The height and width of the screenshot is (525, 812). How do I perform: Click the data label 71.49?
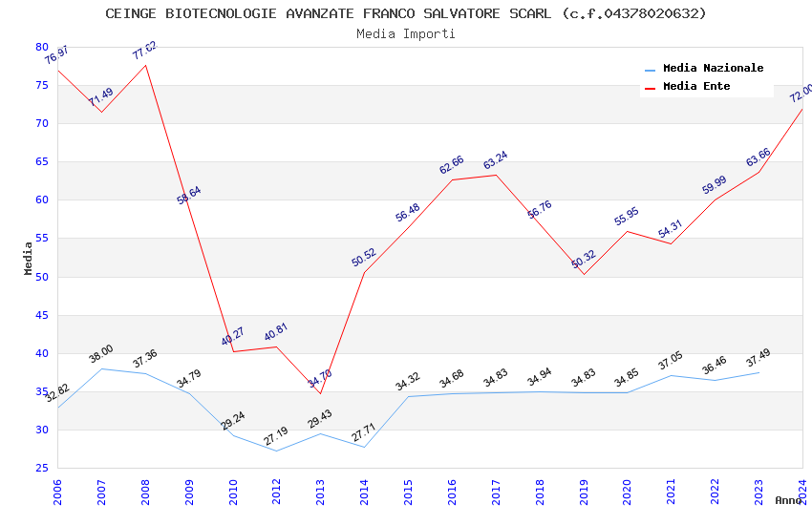(100, 96)
